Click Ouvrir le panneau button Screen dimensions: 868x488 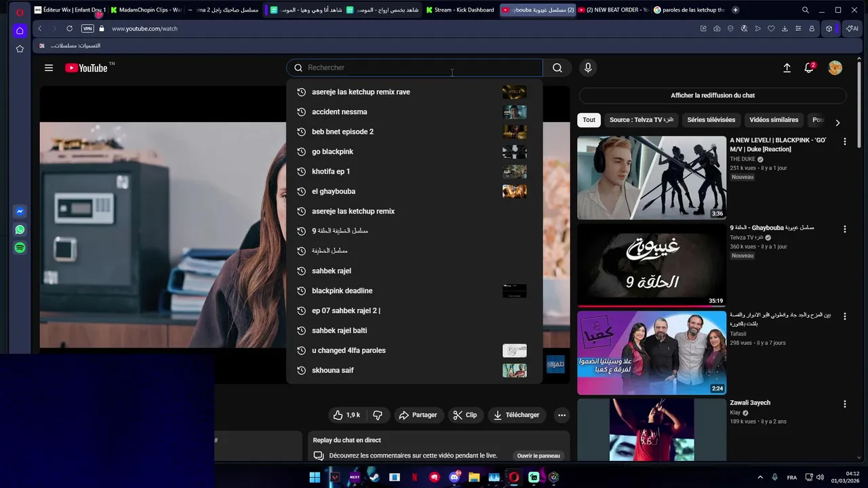[x=538, y=455]
